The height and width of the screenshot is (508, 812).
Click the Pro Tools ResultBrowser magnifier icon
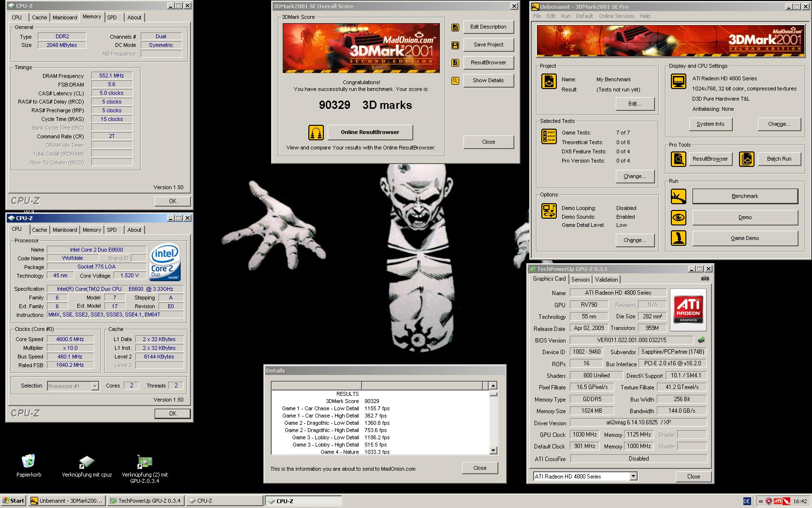[678, 159]
